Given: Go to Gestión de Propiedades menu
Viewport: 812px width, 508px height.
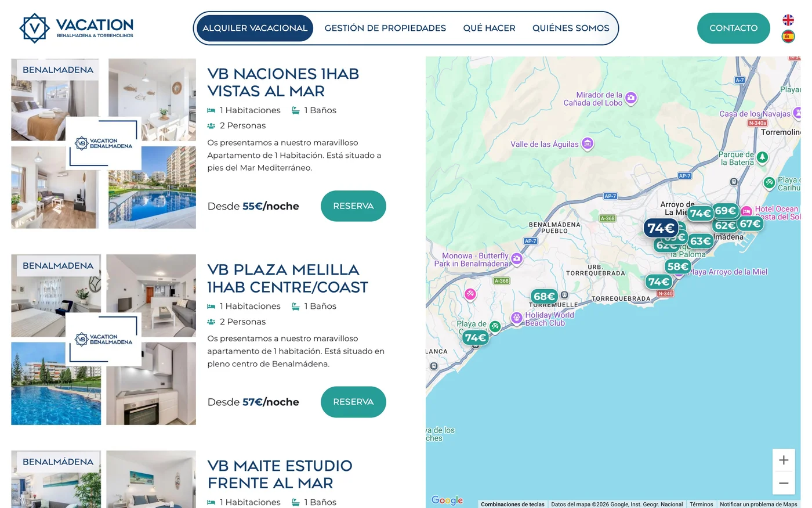Looking at the screenshot, I should coord(385,28).
